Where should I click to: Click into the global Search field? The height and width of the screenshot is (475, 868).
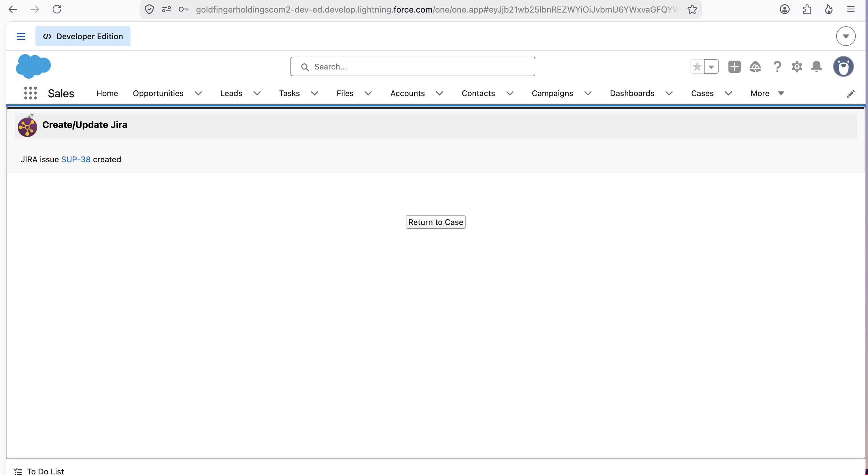[x=413, y=67]
